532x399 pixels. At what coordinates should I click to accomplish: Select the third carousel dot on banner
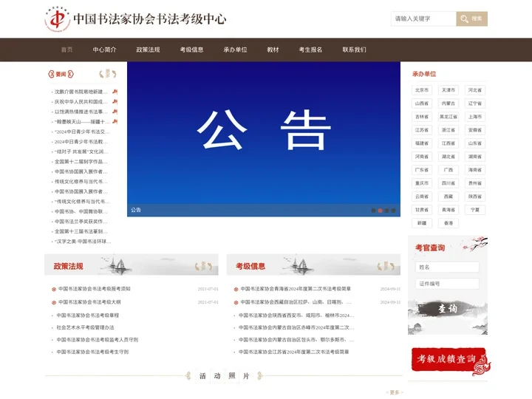click(x=386, y=211)
